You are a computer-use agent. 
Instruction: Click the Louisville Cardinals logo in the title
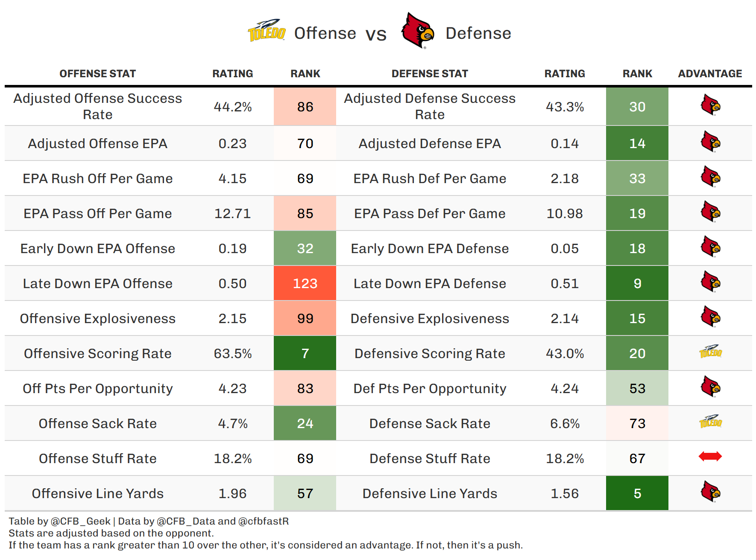click(x=417, y=31)
